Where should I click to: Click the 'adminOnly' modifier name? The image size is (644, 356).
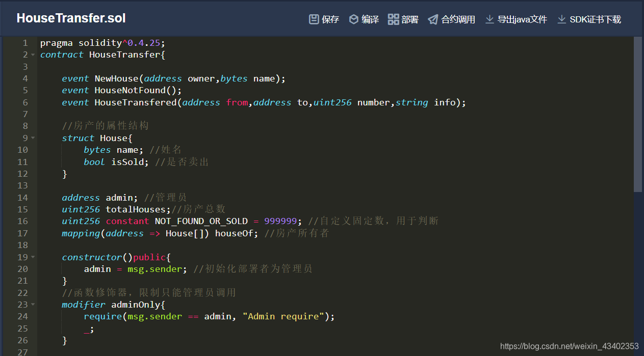tap(136, 305)
